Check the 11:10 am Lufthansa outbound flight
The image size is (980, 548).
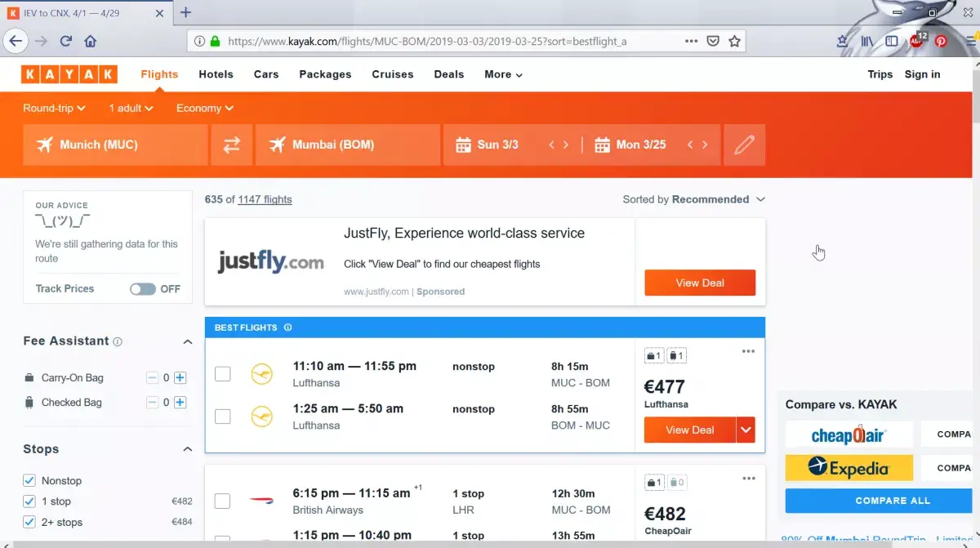tap(222, 374)
